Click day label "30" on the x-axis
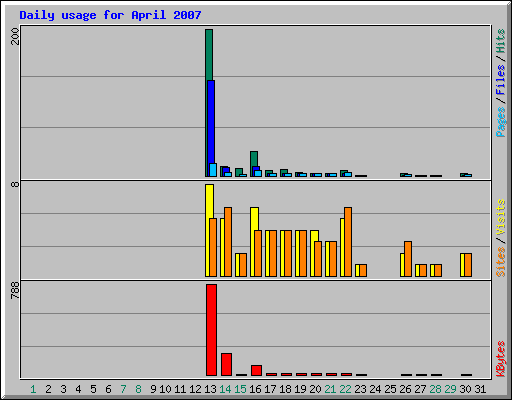This screenshot has height=400, width=512. (x=465, y=389)
